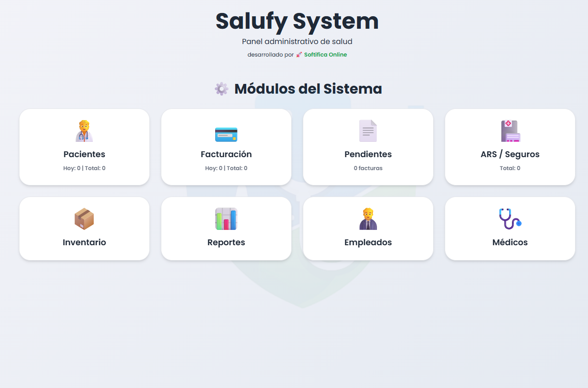Click the Empleados office worker icon
The width and height of the screenshot is (588, 388).
pyautogui.click(x=368, y=218)
